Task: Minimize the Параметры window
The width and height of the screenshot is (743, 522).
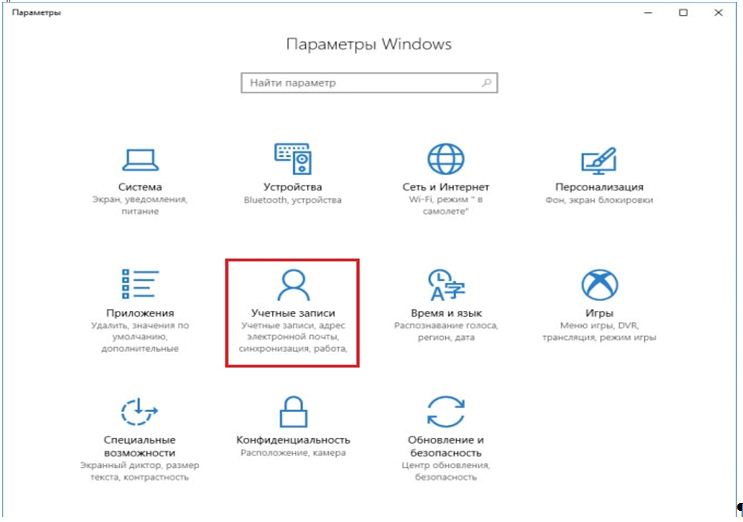Action: [648, 13]
